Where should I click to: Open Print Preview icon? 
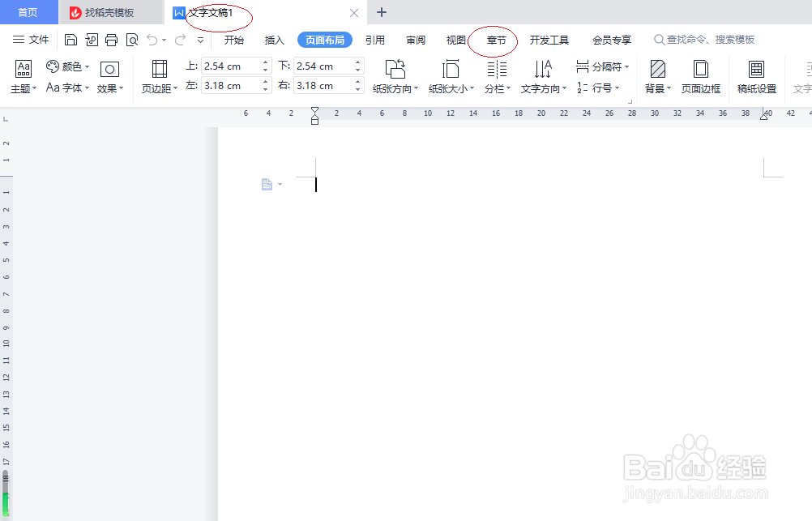132,40
